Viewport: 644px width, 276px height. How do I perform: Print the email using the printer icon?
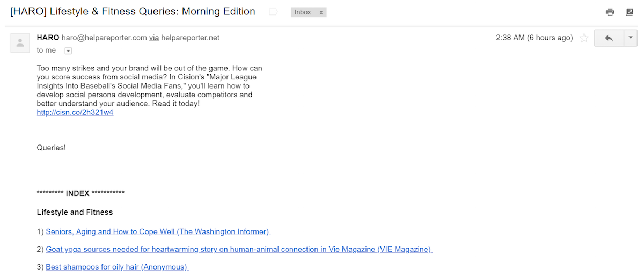point(610,12)
